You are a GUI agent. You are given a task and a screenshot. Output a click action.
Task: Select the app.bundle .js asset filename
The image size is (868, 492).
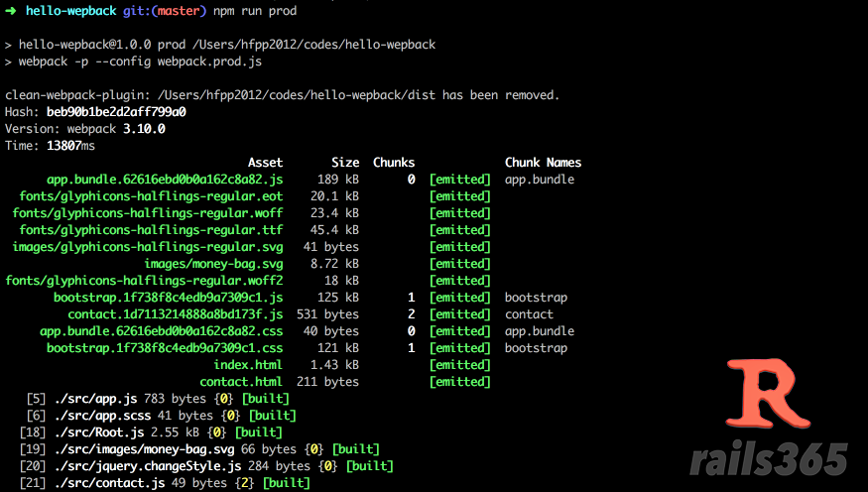(x=165, y=180)
